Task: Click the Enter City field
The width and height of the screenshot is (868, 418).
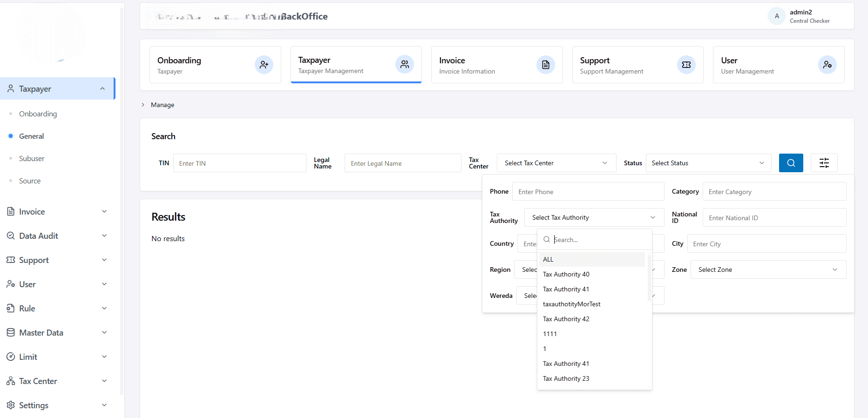Action: point(766,243)
